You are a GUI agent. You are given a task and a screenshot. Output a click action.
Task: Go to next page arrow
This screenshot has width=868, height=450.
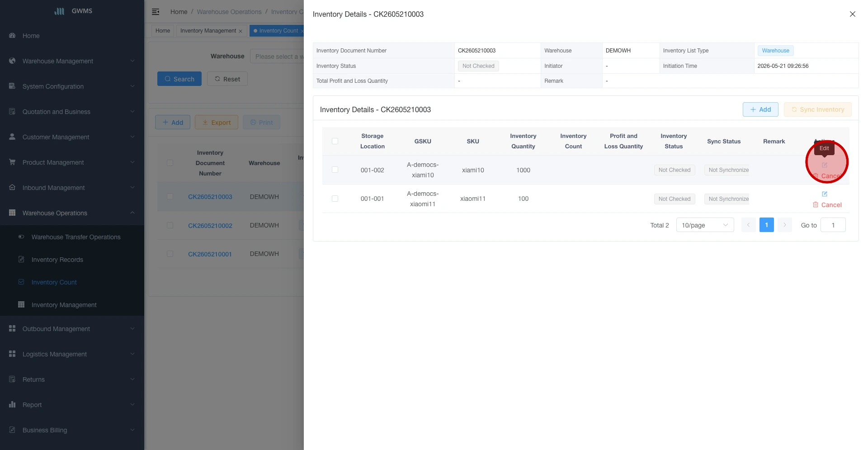785,225
